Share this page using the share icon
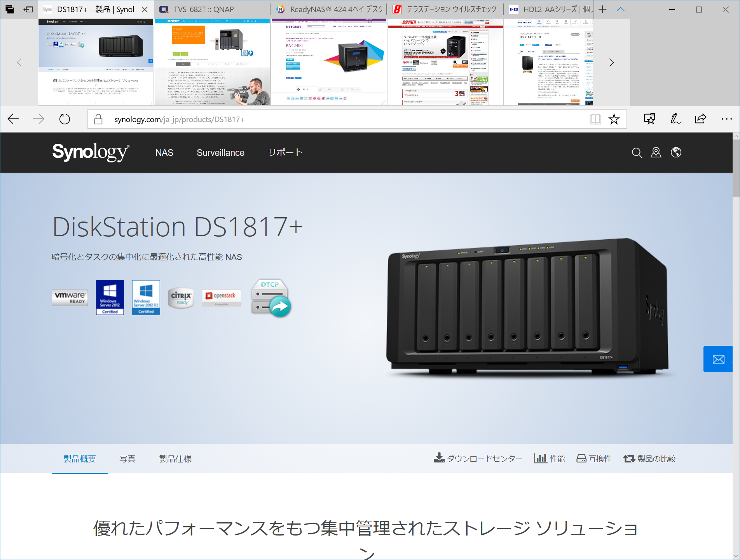740x560 pixels. 700,119
